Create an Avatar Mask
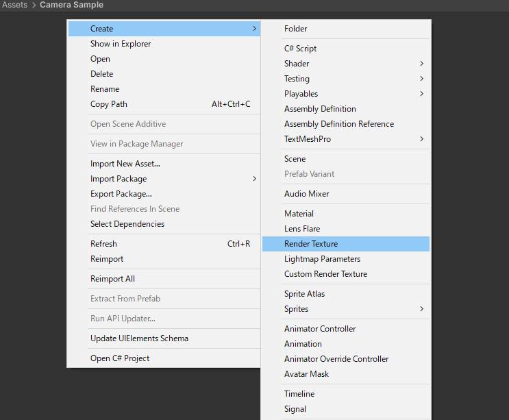Image resolution: width=509 pixels, height=420 pixels. point(346,374)
